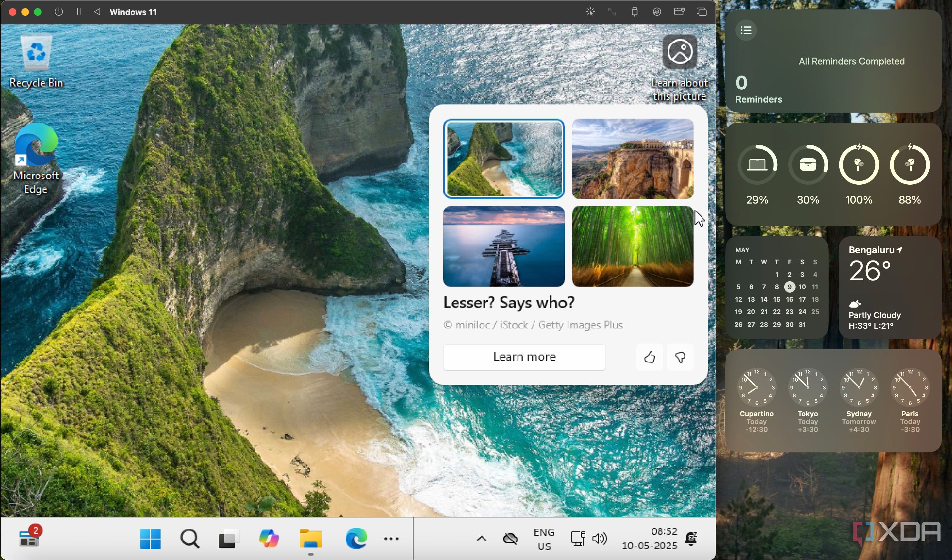Open File Explorer from the taskbar
Viewport: 952px width, 560px height.
pyautogui.click(x=310, y=539)
